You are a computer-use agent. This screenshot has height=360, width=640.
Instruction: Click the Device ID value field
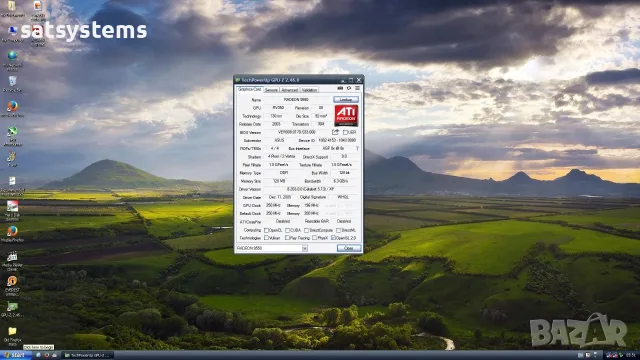click(x=337, y=140)
